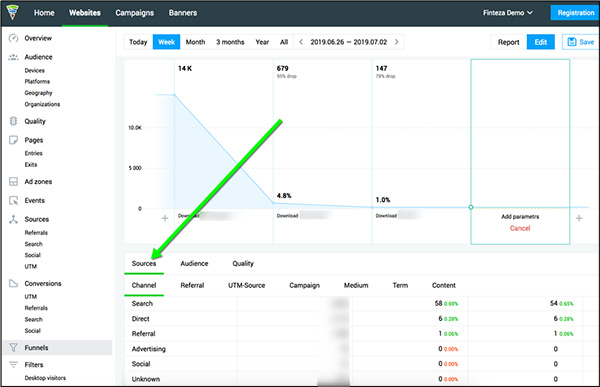Viewport: 600px width, 387px height.
Task: Go to previous date range arrow
Action: point(301,42)
